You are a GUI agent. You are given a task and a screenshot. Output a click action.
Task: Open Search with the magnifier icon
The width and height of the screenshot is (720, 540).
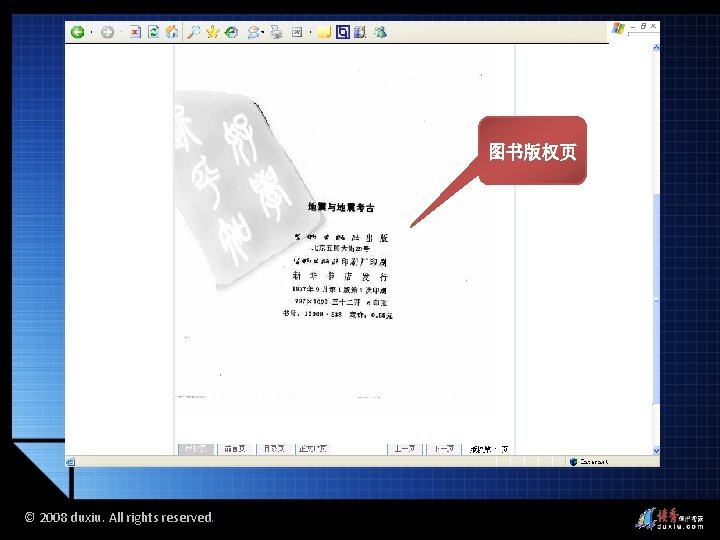(x=194, y=32)
